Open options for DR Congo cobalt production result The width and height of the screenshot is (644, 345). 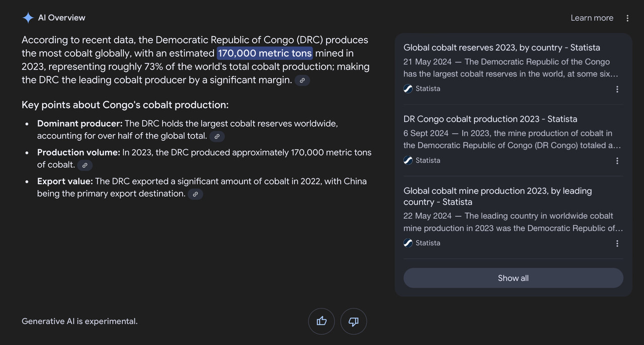[x=617, y=161]
